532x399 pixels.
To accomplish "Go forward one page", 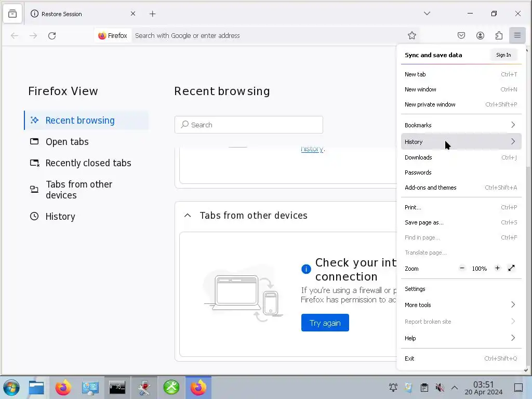I will point(33,36).
